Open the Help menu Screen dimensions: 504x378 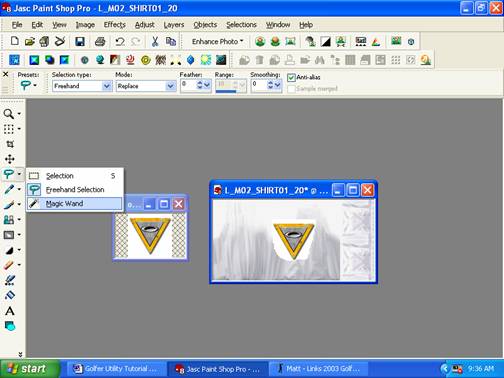click(x=306, y=25)
